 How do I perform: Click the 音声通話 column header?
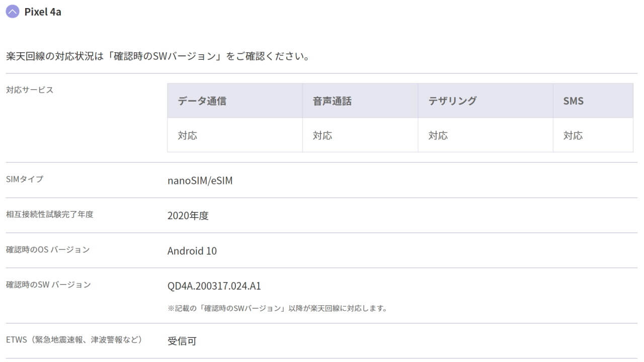[x=332, y=101]
